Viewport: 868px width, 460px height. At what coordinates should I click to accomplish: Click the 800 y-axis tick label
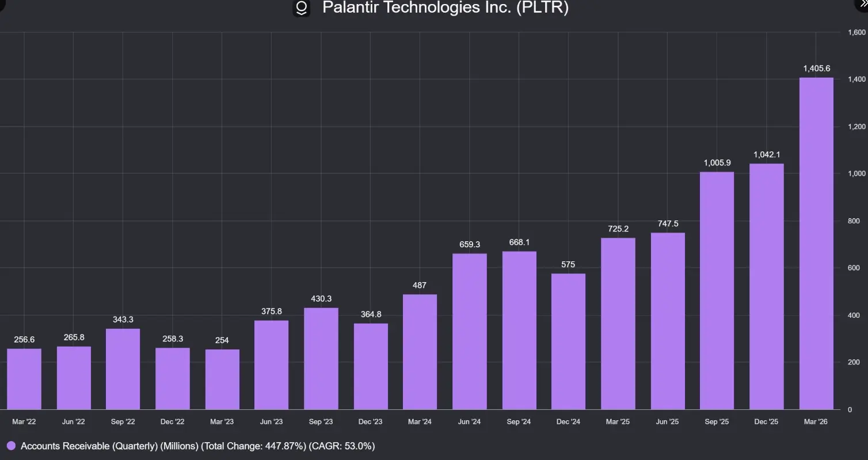(x=854, y=221)
